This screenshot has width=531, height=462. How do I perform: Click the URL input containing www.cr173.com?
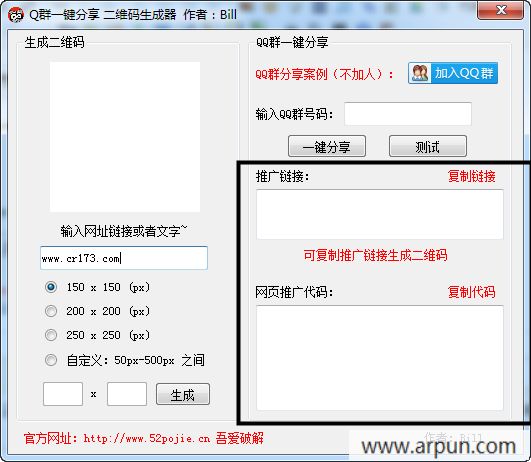(x=124, y=258)
